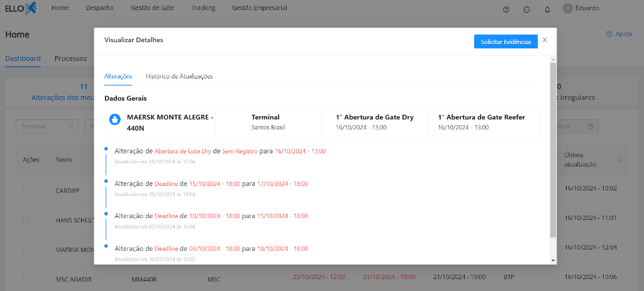Click the scrollbar up arrow in the dialog
Image resolution: width=644 pixels, height=291 pixels.
pyautogui.click(x=553, y=60)
